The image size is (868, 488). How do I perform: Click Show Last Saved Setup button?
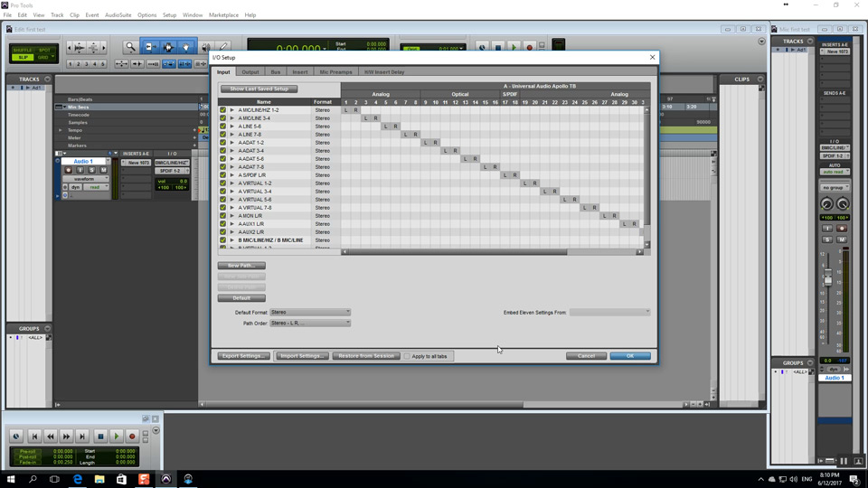(259, 89)
